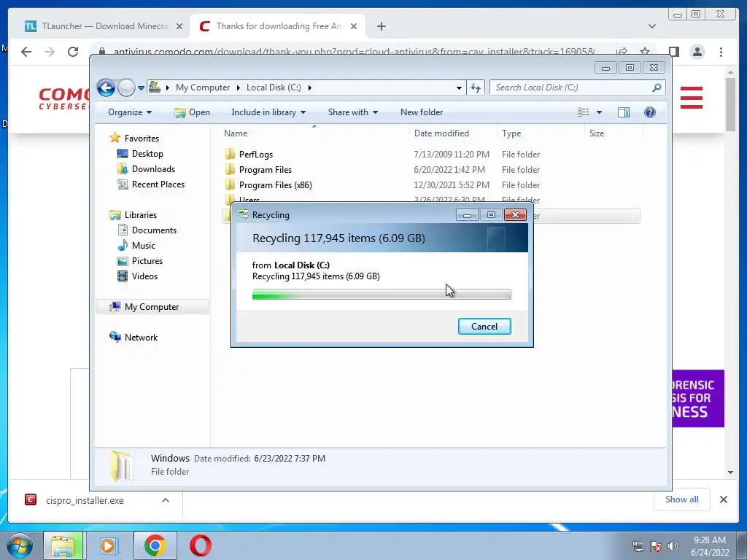The width and height of the screenshot is (747, 560).
Task: Toggle the preview pane icon
Action: tap(623, 112)
